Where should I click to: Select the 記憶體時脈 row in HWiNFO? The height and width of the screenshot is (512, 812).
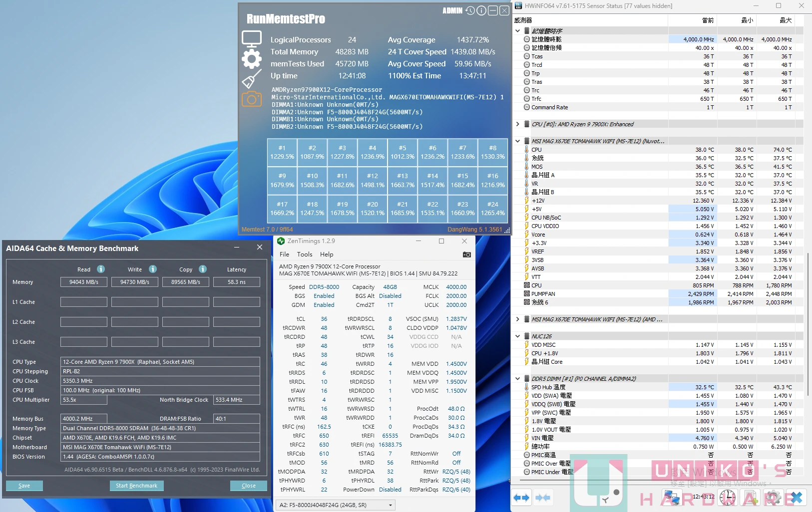(658, 39)
